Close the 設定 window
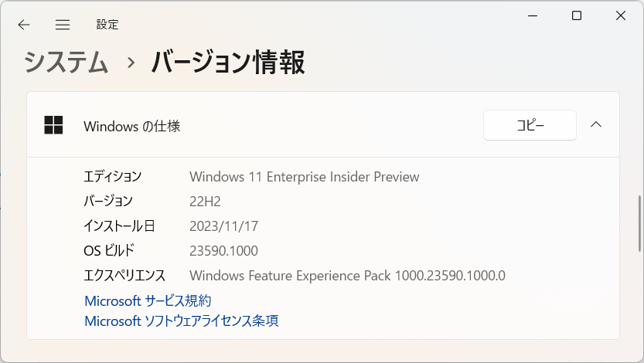This screenshot has height=363, width=644. (621, 16)
